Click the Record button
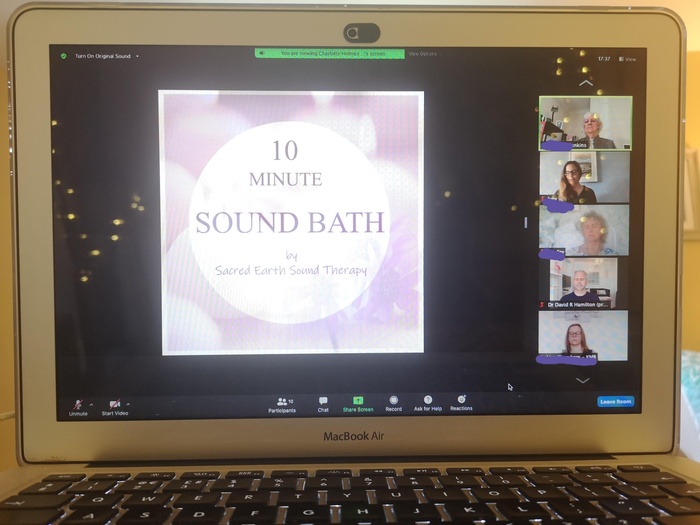The width and height of the screenshot is (700, 525). [393, 404]
